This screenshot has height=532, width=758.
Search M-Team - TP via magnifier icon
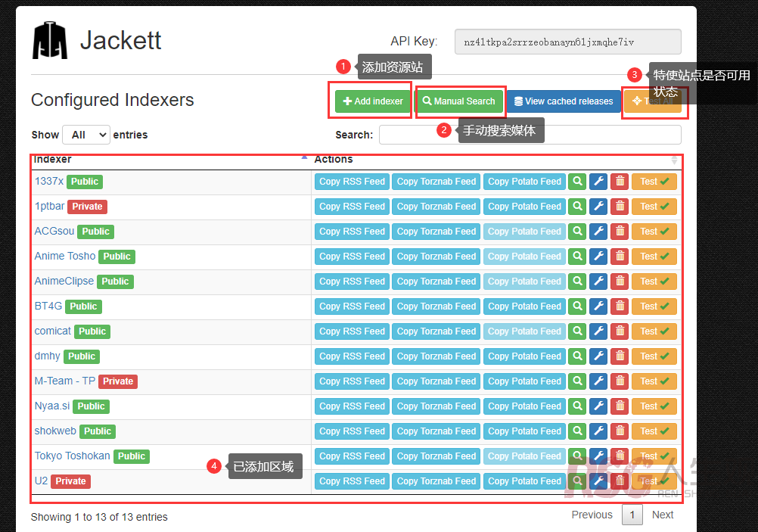[x=577, y=381]
